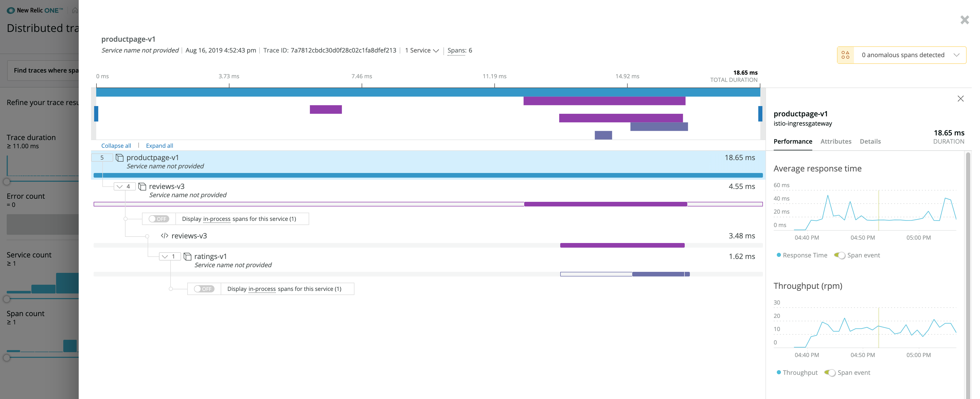Click the Throughput legend dot

click(x=779, y=372)
